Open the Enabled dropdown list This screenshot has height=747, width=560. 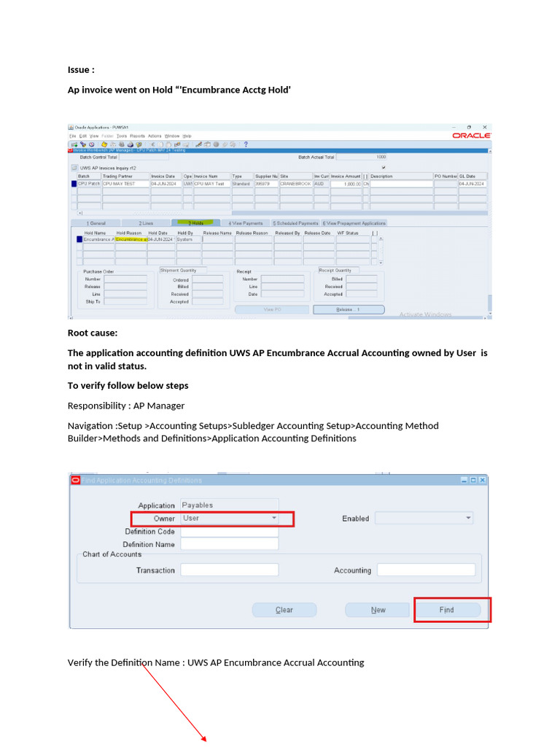[424, 519]
